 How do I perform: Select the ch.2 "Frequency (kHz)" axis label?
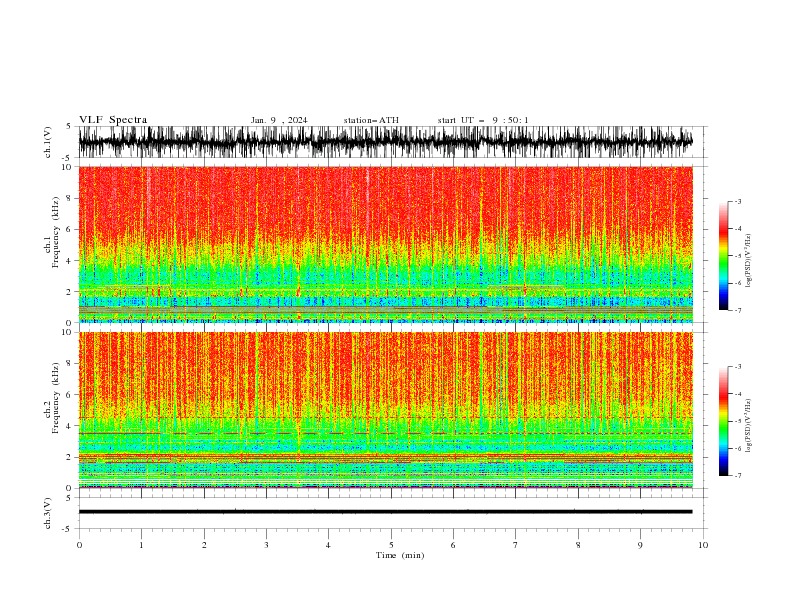[56, 397]
